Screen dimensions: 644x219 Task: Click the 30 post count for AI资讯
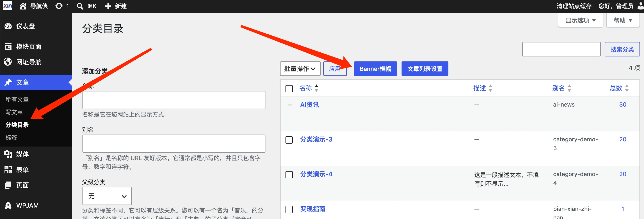623,105
